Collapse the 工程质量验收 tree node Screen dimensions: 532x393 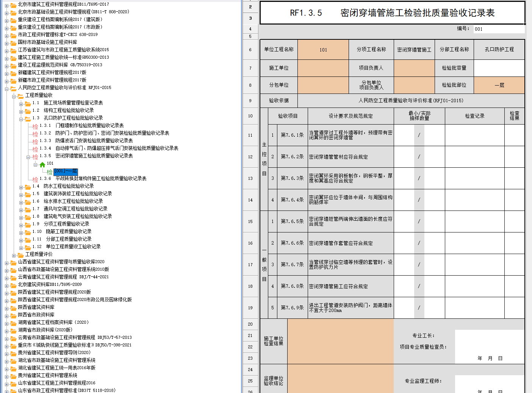point(14,96)
